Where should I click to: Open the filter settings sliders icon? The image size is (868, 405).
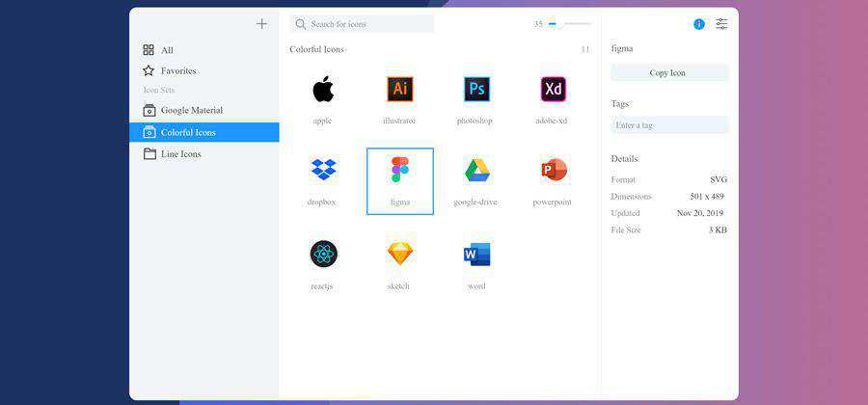click(x=721, y=24)
